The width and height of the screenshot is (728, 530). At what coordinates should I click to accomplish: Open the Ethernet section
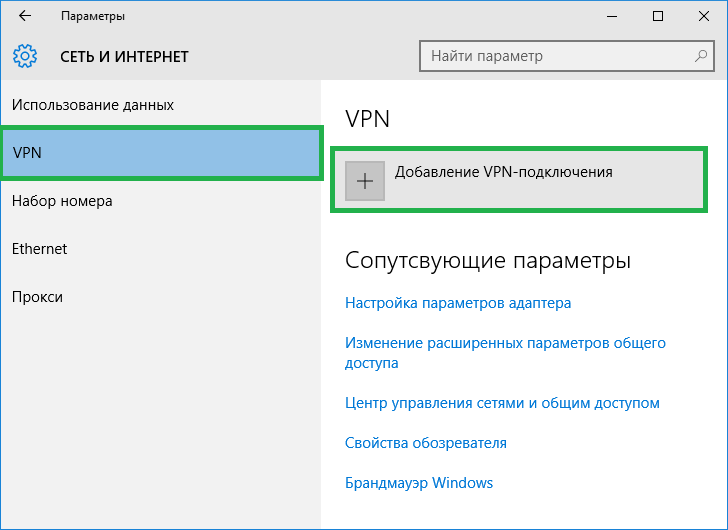(39, 249)
